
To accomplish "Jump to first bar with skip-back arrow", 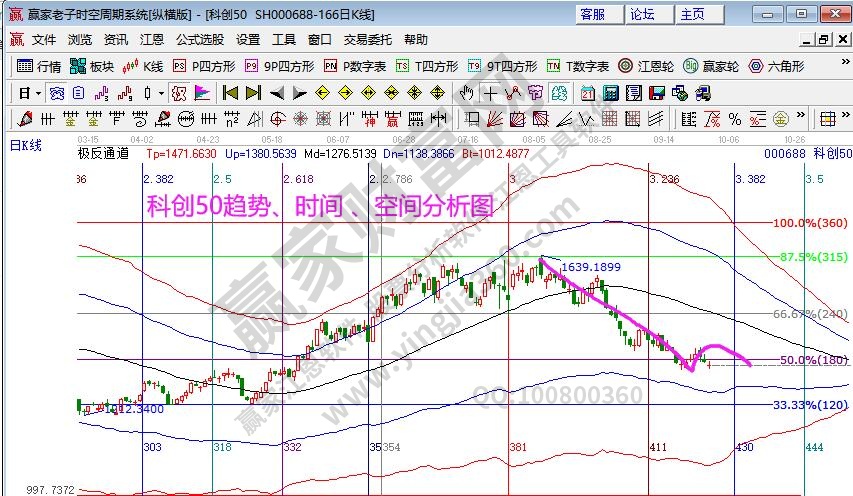I will [230, 93].
